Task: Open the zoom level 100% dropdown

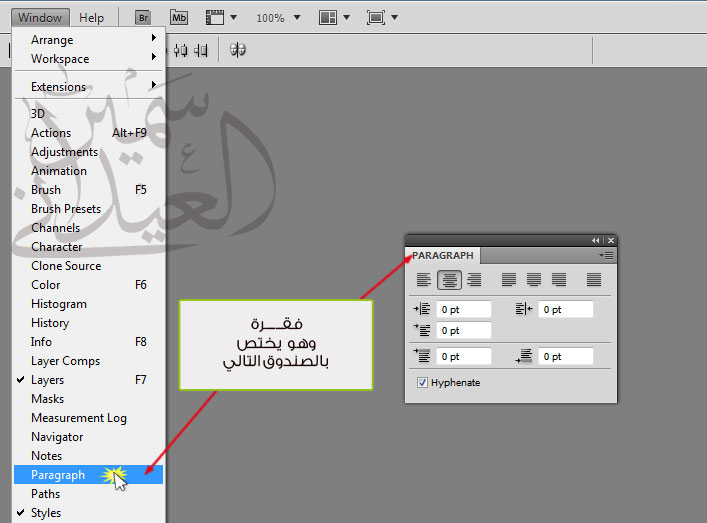Action: [276, 18]
